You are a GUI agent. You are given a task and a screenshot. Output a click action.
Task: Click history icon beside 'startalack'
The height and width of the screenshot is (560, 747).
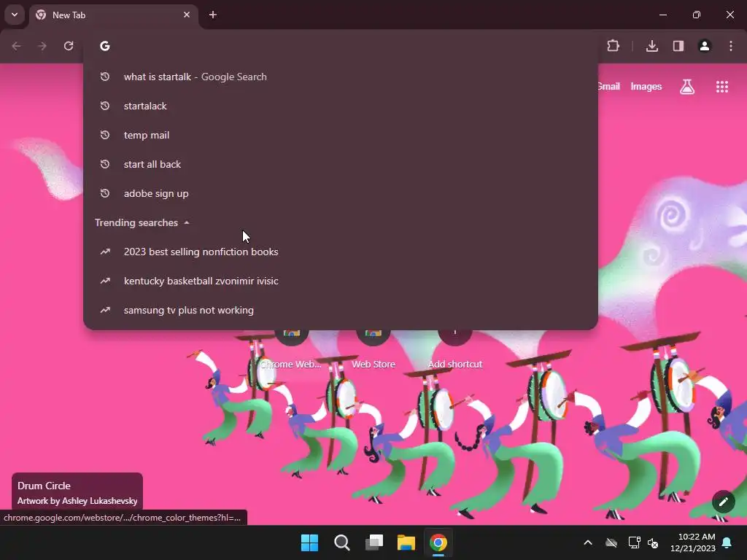(105, 106)
